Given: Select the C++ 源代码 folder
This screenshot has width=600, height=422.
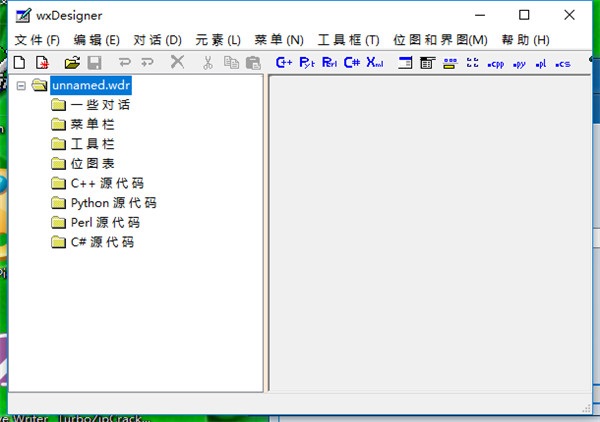Looking at the screenshot, I should pos(107,183).
